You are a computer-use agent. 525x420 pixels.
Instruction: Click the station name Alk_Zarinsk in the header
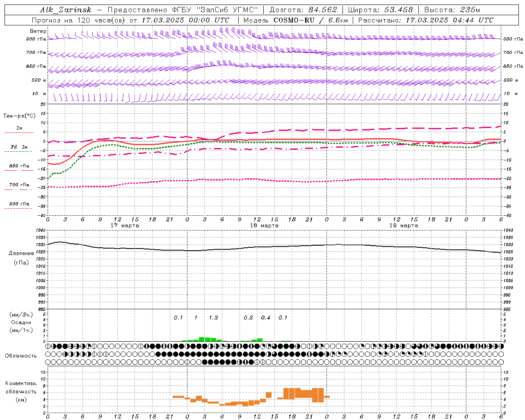click(x=66, y=10)
